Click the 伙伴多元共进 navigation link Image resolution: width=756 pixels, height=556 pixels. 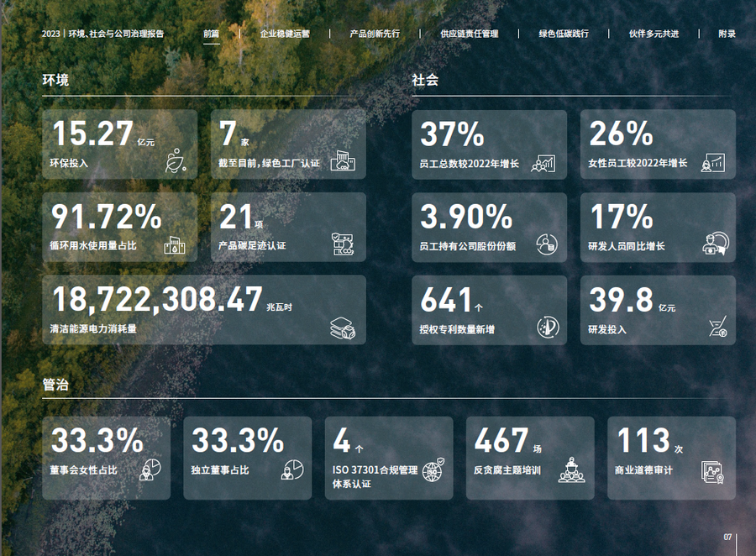pos(654,34)
